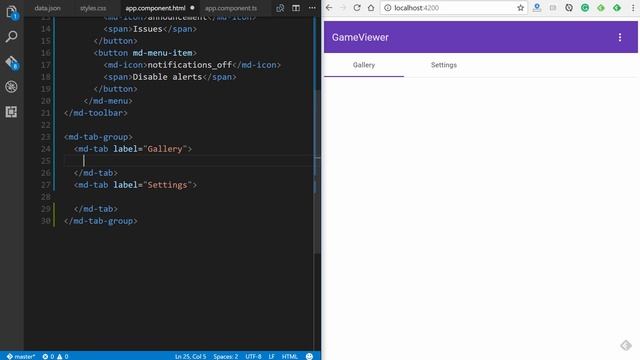
Task: Click the button md-menu-item tag on line 16
Action: [145, 53]
